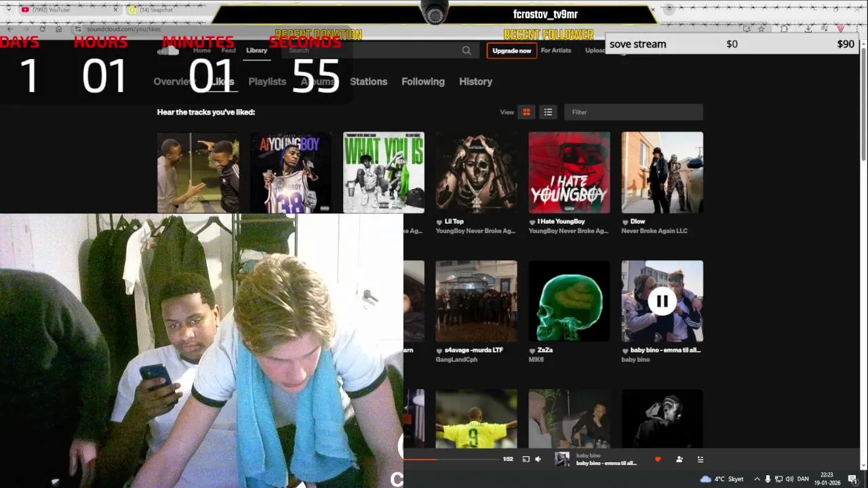The height and width of the screenshot is (488, 868).
Task: Toggle the heart beside Dlow
Action: click(625, 222)
